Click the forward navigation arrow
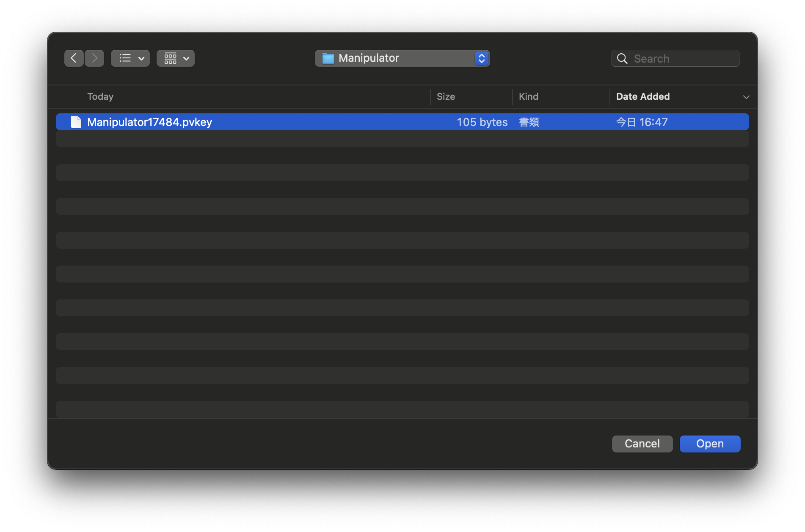Image resolution: width=805 pixels, height=532 pixels. click(94, 58)
